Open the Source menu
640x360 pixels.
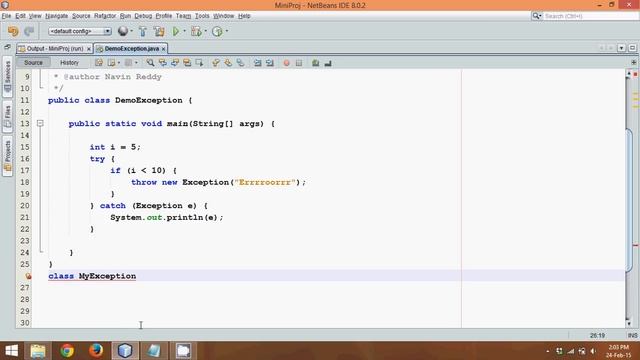(81, 16)
